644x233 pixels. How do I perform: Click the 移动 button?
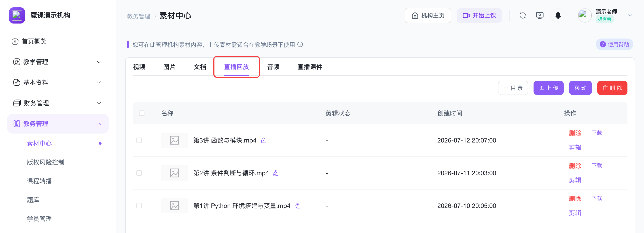580,88
